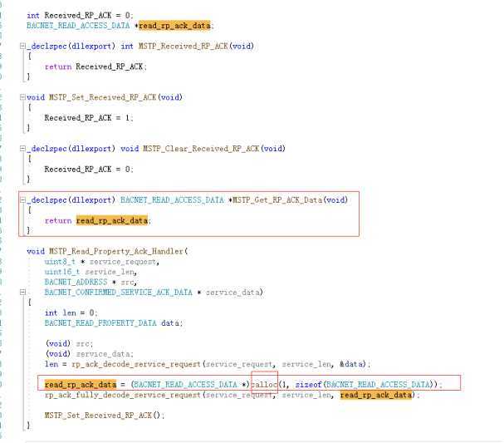
Task: Click the MSTP_Set_Received_RP_ACK() call statement
Action: point(105,416)
